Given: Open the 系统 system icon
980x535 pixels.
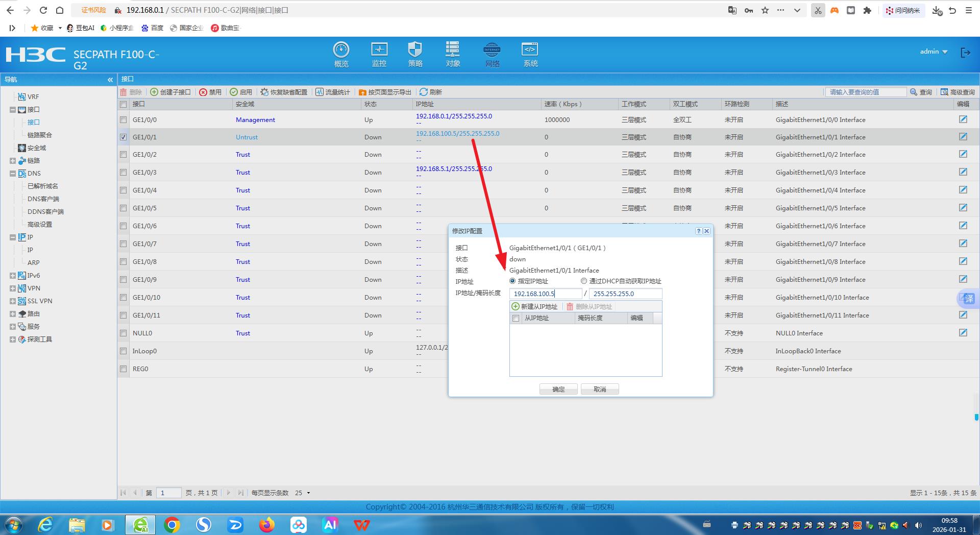Looking at the screenshot, I should [530, 54].
